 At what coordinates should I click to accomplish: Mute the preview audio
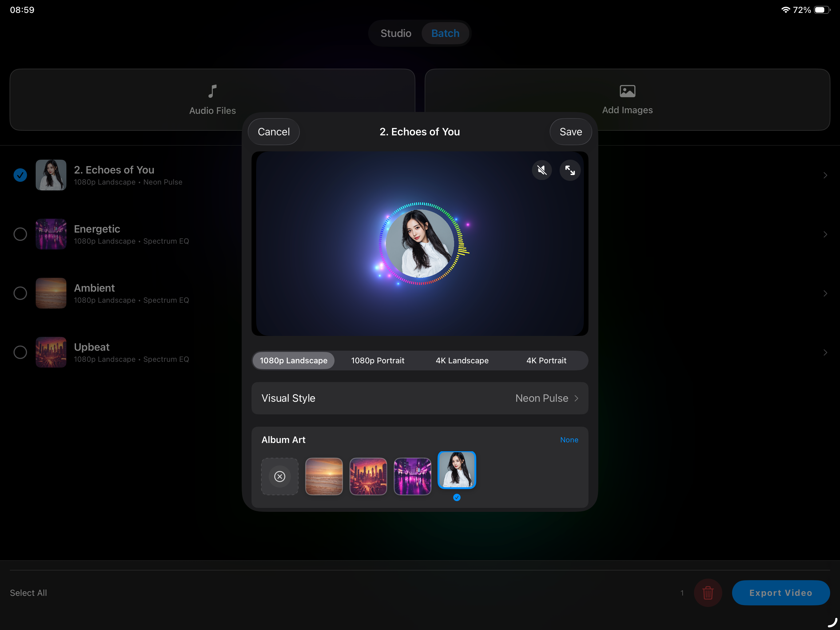541,170
